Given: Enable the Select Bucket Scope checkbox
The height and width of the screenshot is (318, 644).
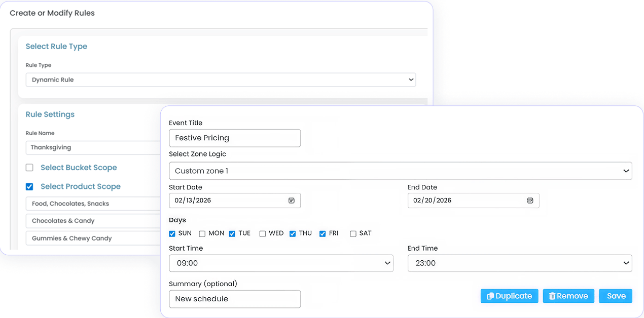Looking at the screenshot, I should coord(29,167).
